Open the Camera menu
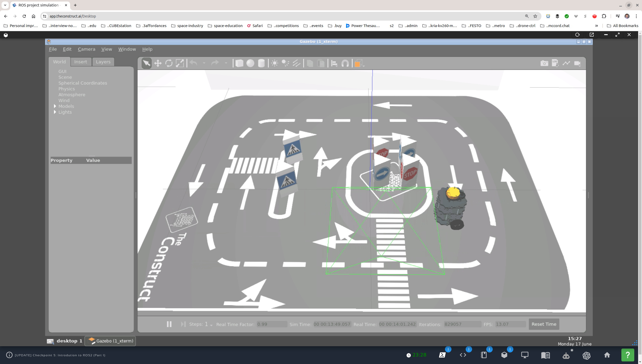The width and height of the screenshot is (642, 364). (86, 49)
